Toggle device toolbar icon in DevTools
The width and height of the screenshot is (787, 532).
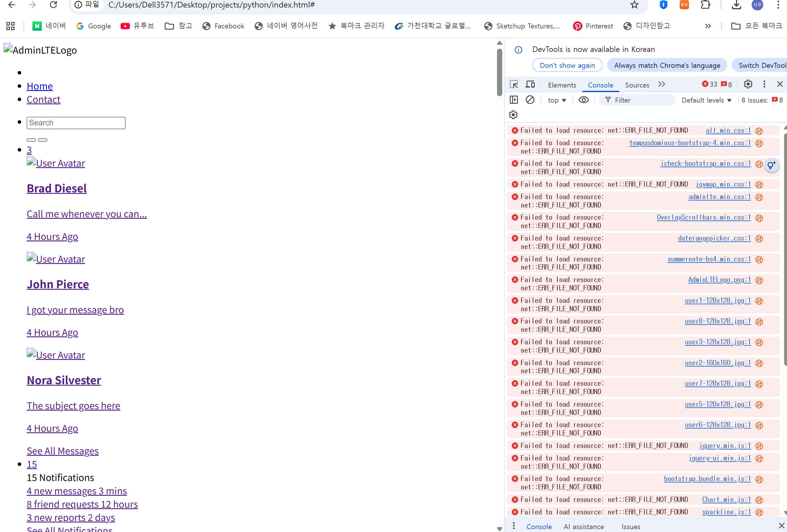point(530,84)
